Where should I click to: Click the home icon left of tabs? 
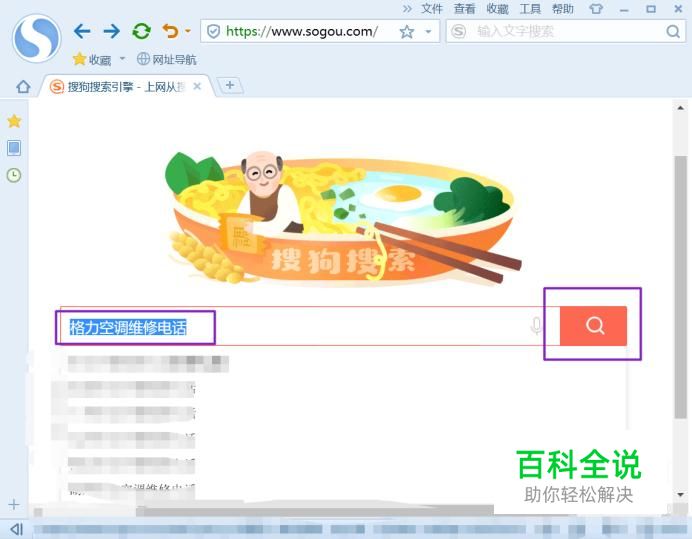[23, 87]
